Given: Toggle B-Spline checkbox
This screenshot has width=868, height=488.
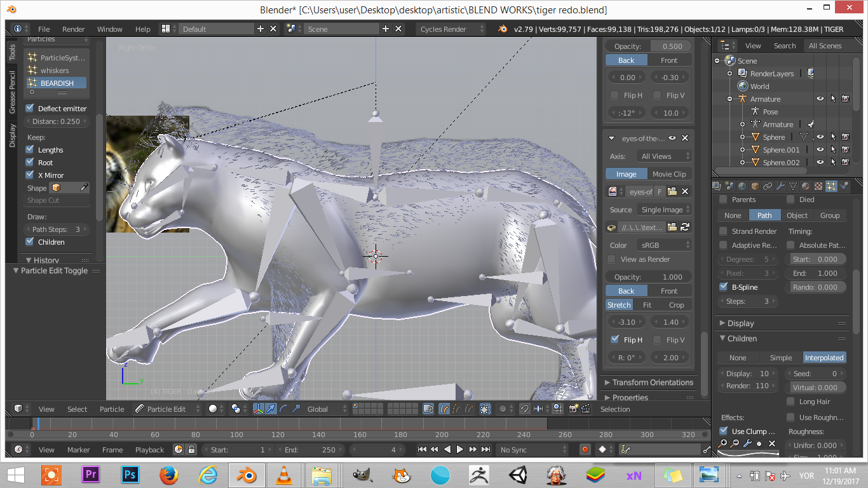Looking at the screenshot, I should pyautogui.click(x=723, y=287).
